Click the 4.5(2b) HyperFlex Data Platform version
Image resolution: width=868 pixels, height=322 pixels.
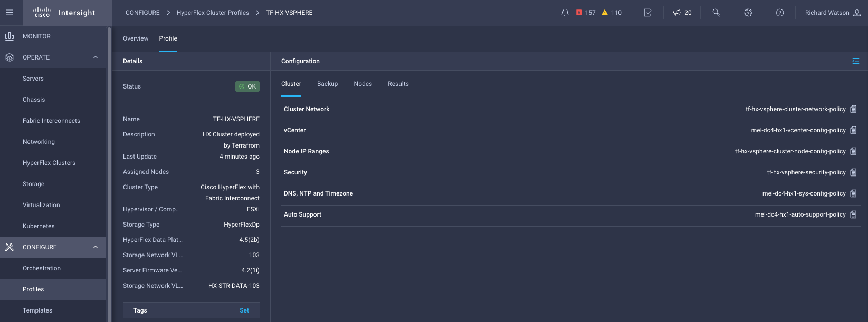click(x=249, y=240)
